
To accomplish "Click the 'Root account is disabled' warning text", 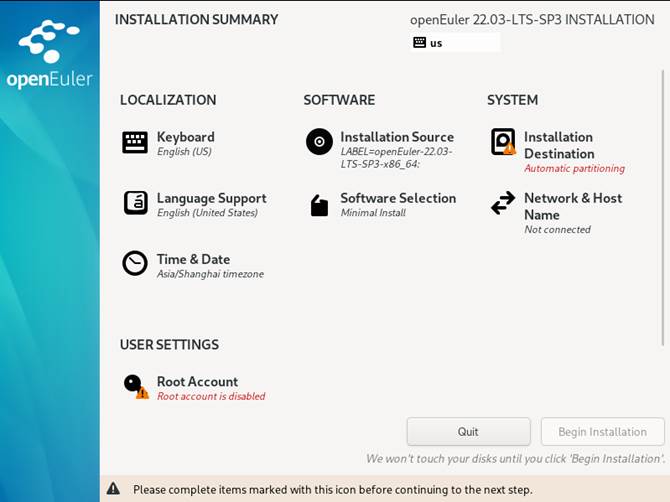I will [211, 396].
